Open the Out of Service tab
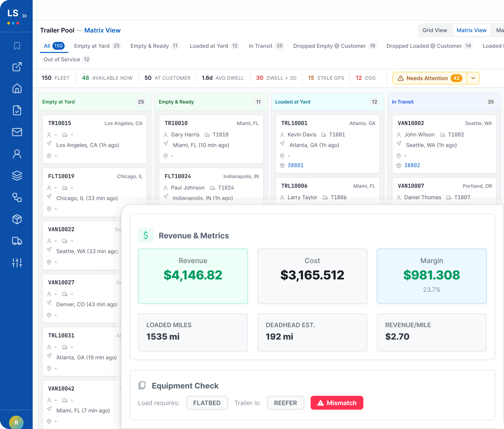This screenshot has height=429, width=504. tap(67, 59)
